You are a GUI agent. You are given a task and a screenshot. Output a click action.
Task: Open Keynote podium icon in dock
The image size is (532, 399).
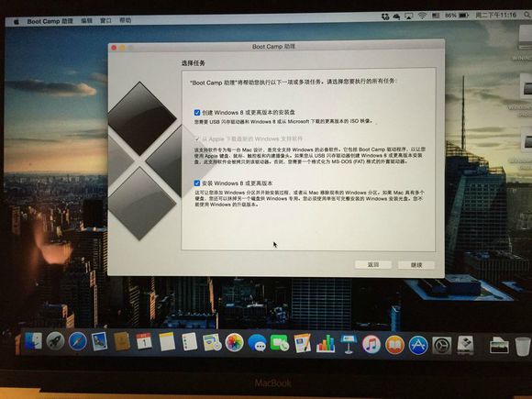tap(349, 344)
